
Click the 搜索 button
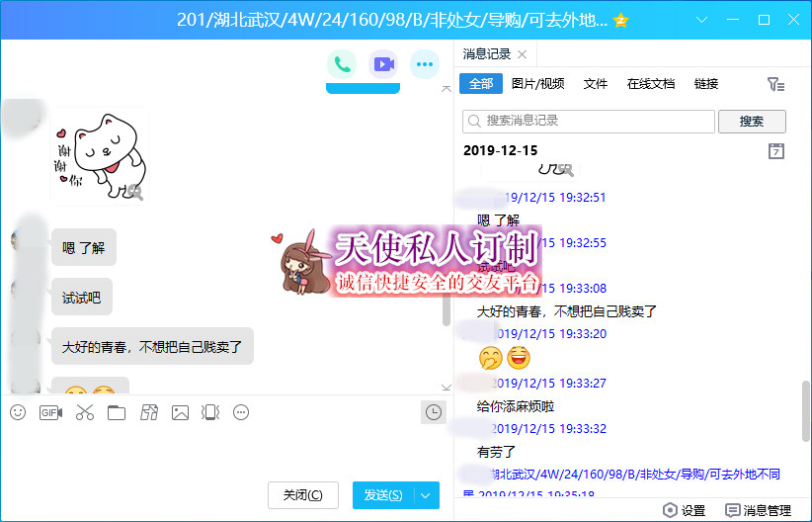pos(751,121)
